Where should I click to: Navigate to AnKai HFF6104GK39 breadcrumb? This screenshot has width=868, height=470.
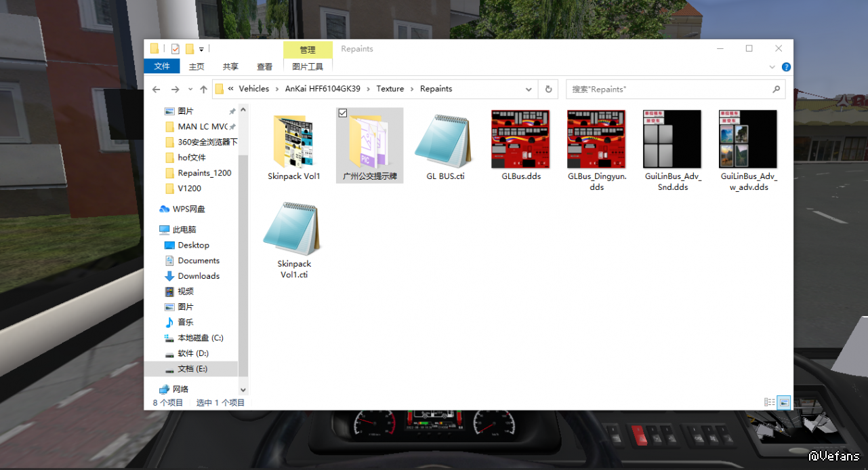(x=323, y=89)
